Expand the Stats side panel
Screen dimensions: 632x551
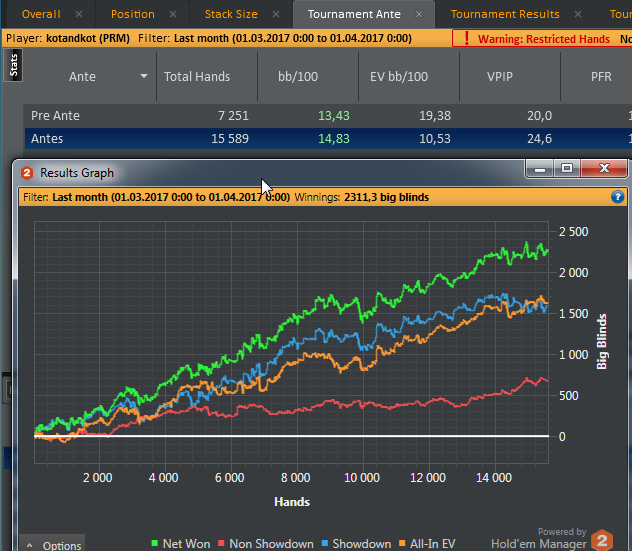[11, 68]
